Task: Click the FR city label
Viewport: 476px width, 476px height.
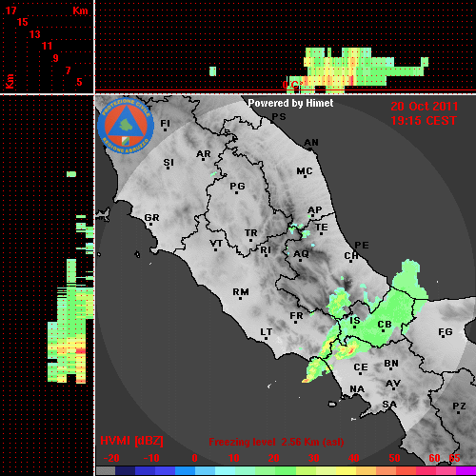Action: click(296, 316)
